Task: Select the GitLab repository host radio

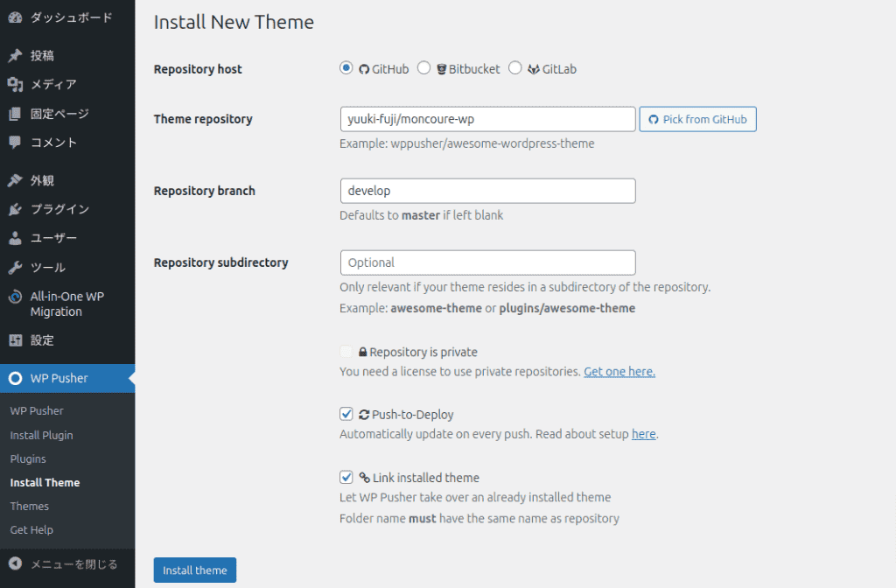Action: click(514, 68)
